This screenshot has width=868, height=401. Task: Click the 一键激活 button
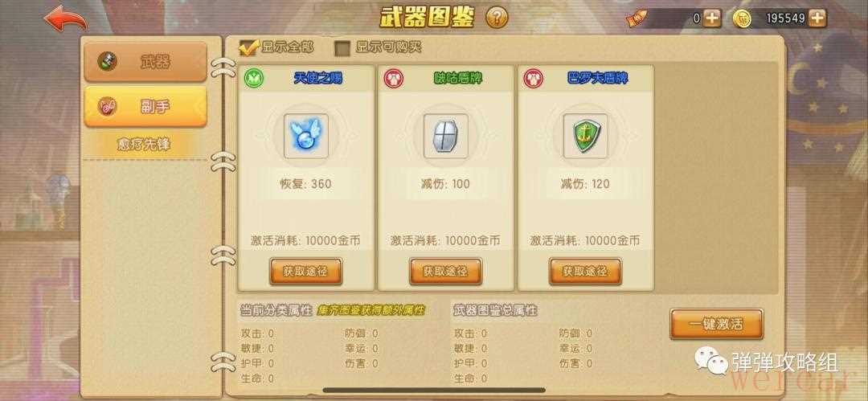point(716,324)
